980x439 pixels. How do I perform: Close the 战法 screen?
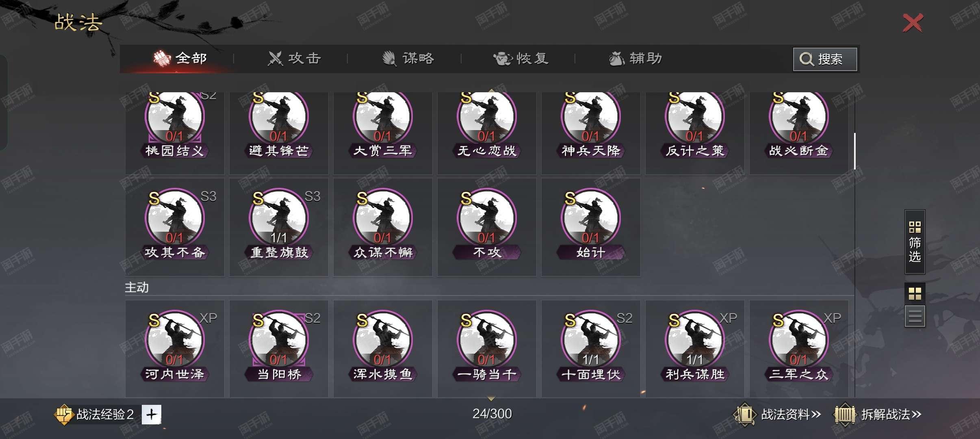pyautogui.click(x=913, y=23)
